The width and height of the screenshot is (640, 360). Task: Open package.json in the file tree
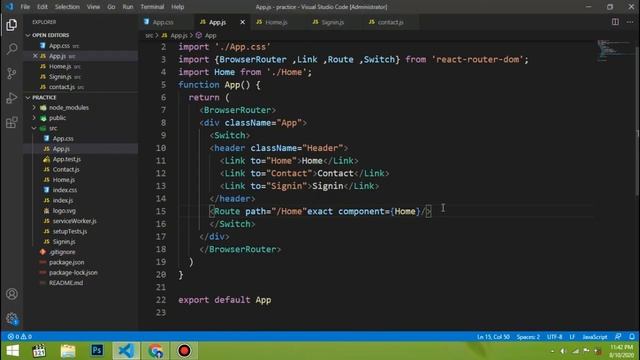67,262
